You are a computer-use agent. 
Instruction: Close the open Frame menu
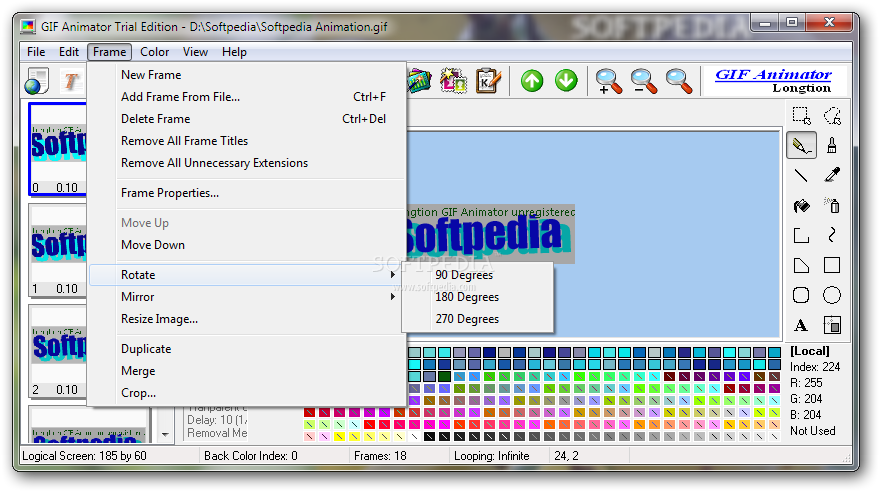click(109, 52)
